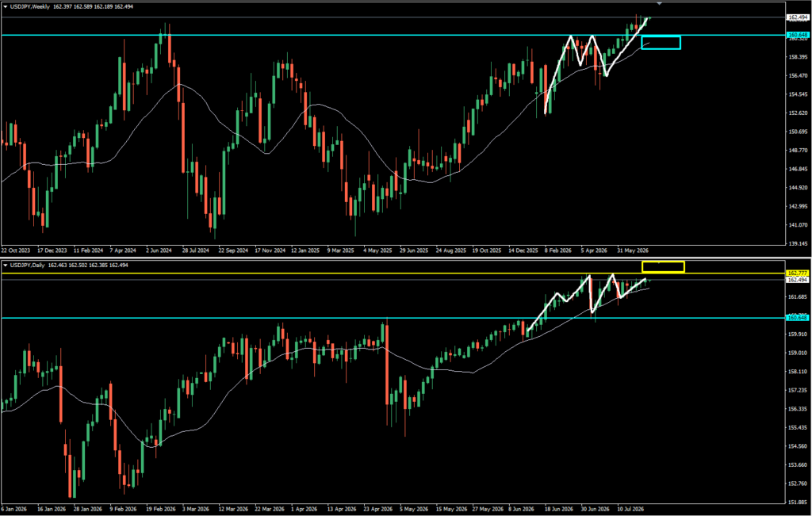
Task: Click the 154.545 price on Weekly scale
Action: (798, 94)
